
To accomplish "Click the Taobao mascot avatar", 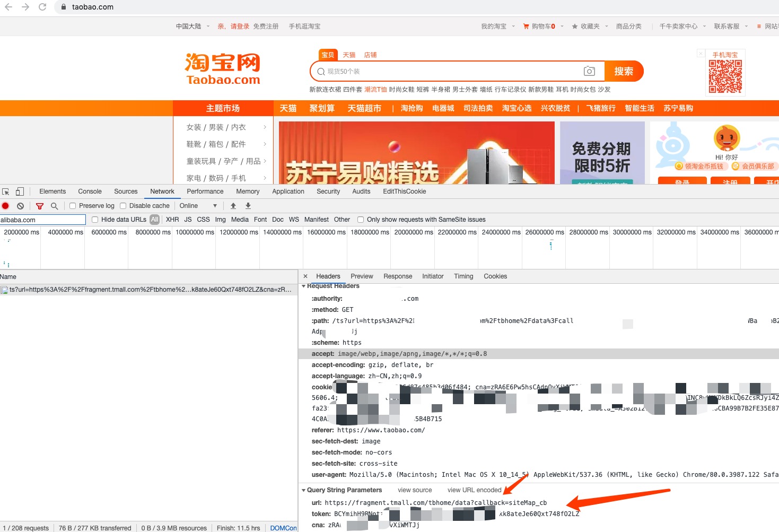I will [x=727, y=138].
